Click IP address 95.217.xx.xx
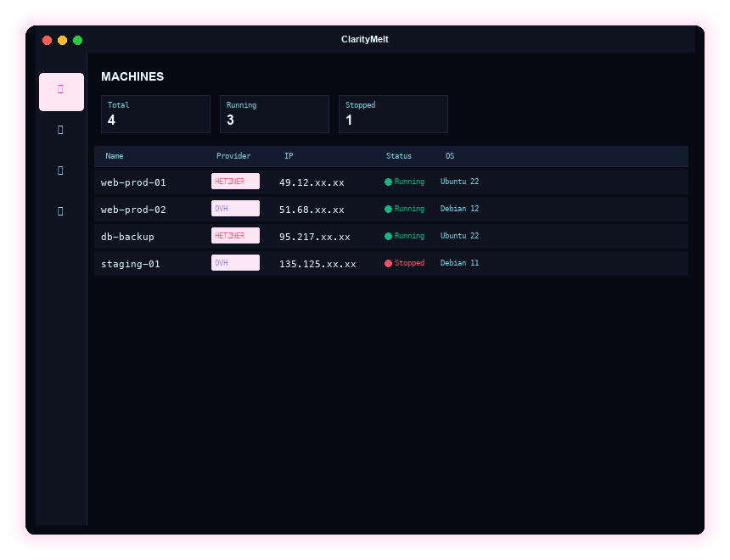 (314, 237)
